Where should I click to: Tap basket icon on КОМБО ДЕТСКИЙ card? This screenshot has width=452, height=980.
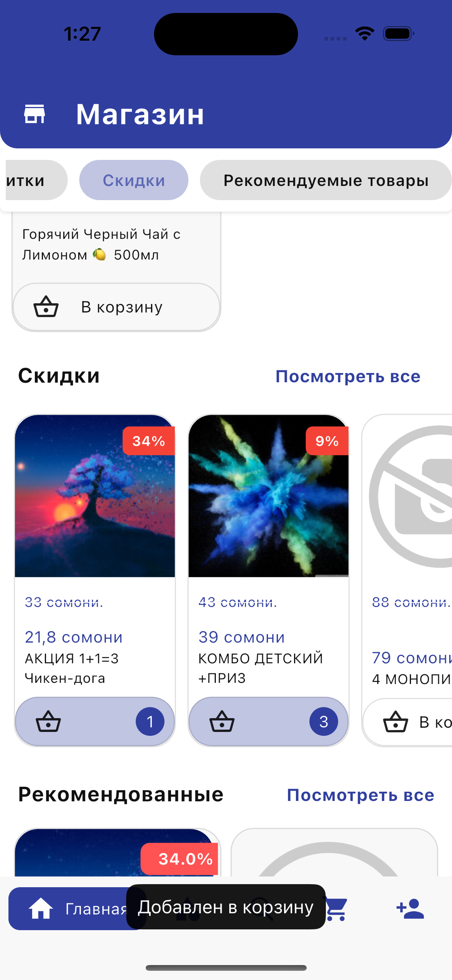coord(222,722)
